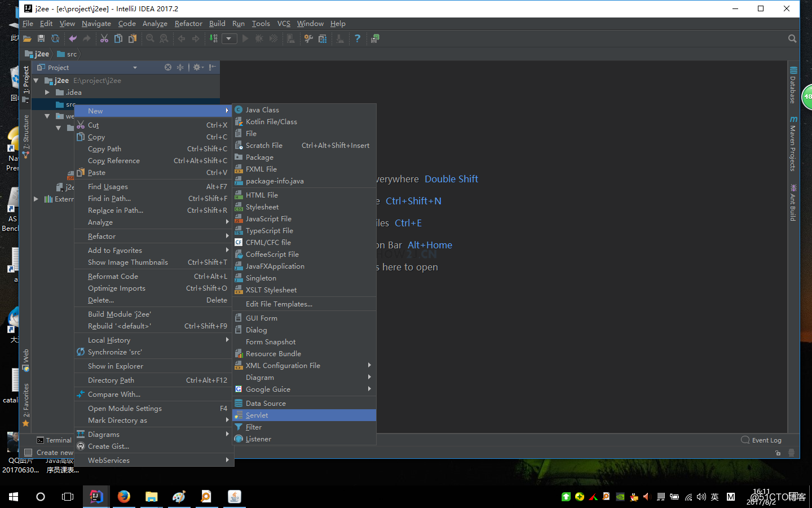Click Create Gist entry

pos(153,446)
